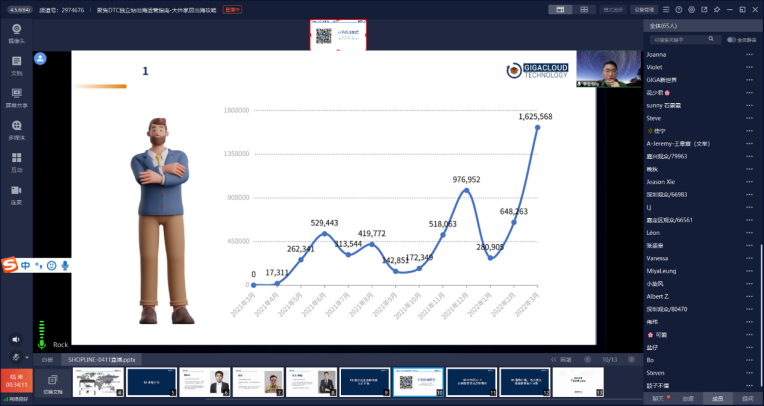Open slide thumbnail 7
This screenshot has width=764, height=406.
point(258,382)
